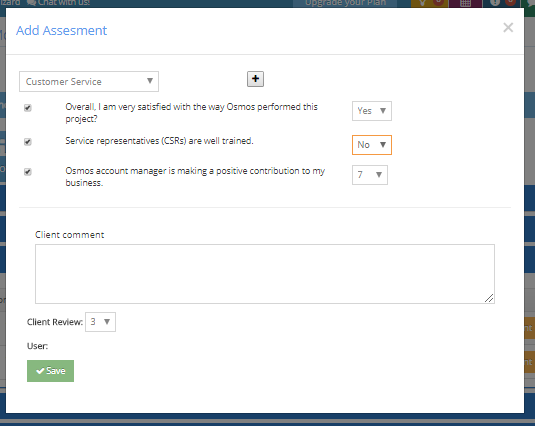
Task: Open the Customer Service category dropdown
Action: tap(89, 82)
